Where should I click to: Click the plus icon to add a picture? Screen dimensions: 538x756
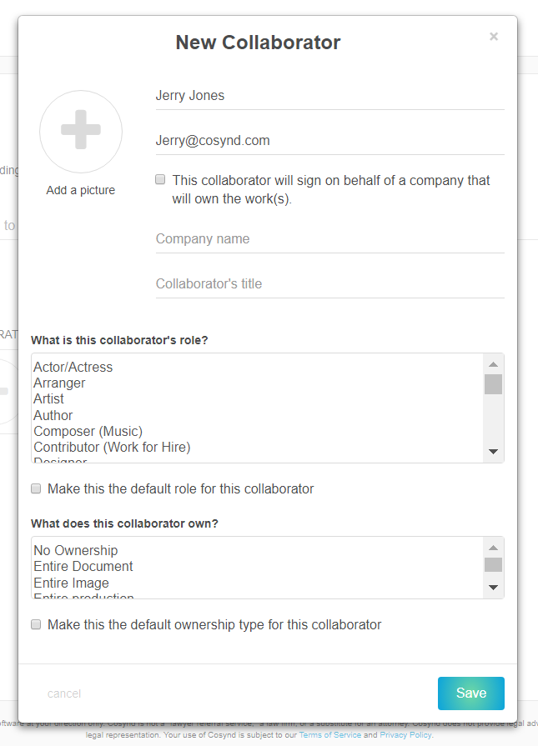click(x=81, y=132)
